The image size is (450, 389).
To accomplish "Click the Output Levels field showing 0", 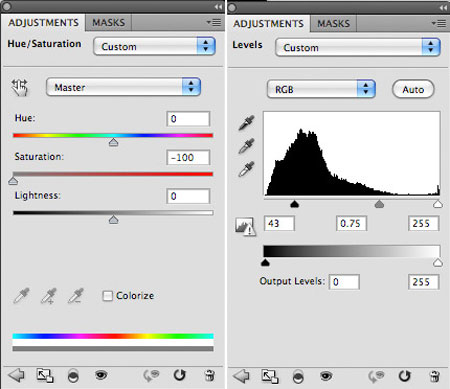I will click(344, 282).
